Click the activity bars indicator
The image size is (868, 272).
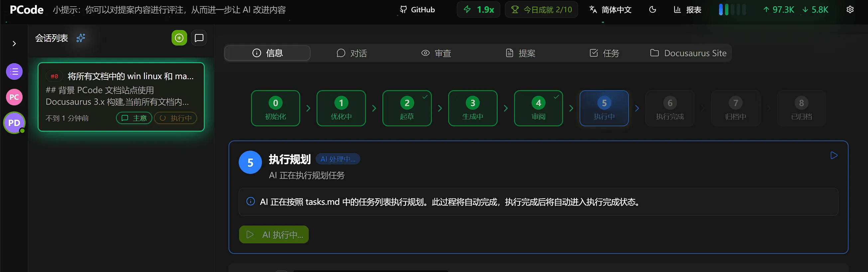point(732,10)
